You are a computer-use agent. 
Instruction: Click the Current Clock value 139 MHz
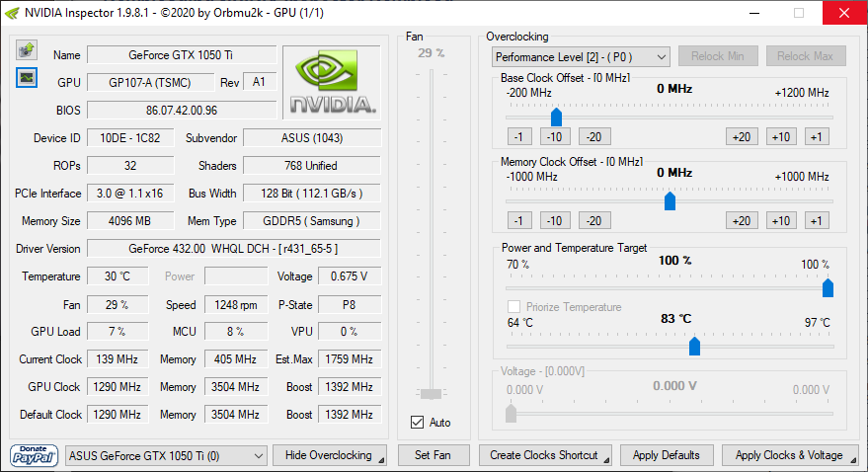click(118, 359)
